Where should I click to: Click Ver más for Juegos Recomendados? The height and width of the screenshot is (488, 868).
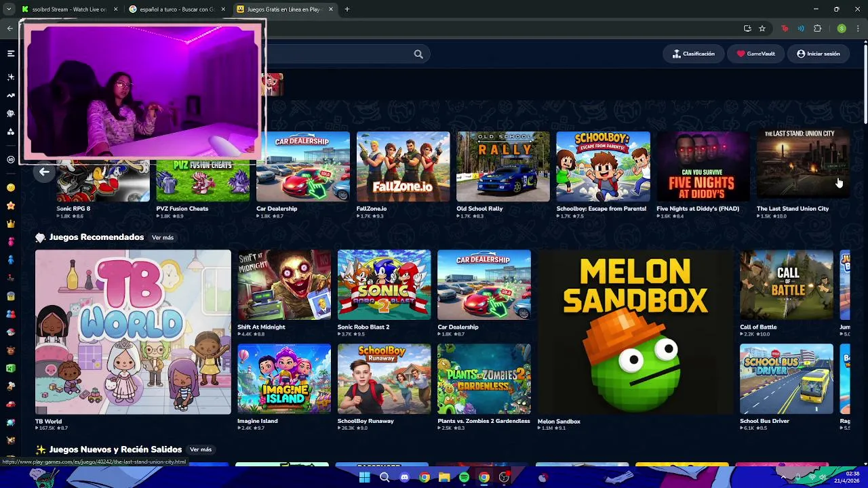[163, 238]
